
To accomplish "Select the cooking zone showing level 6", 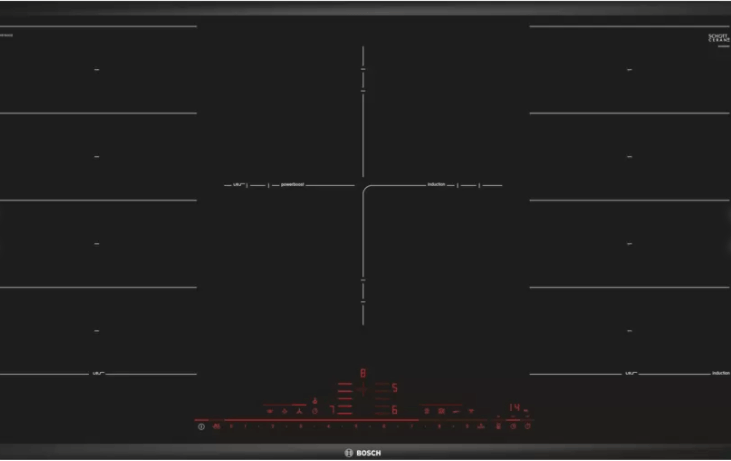I will (394, 409).
